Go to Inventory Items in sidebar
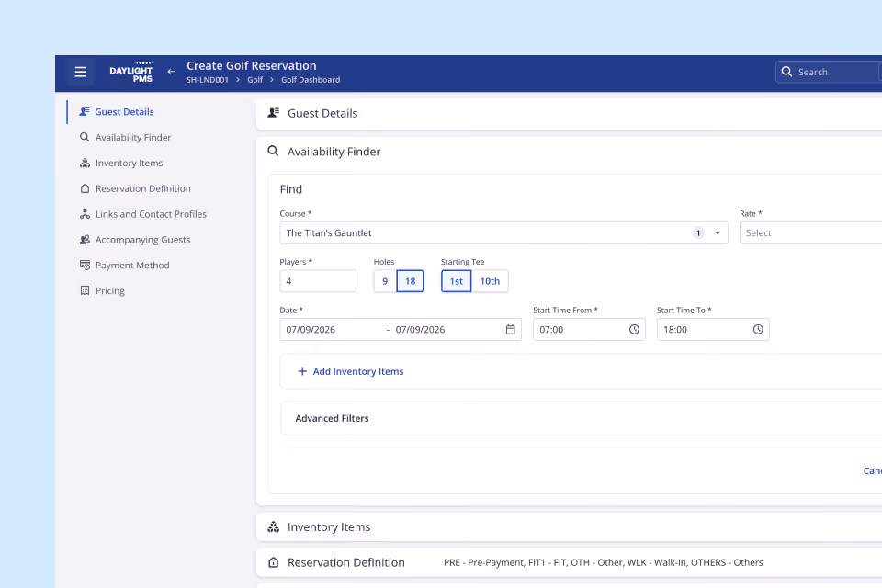Screen dimensions: 882x588 tap(130, 163)
